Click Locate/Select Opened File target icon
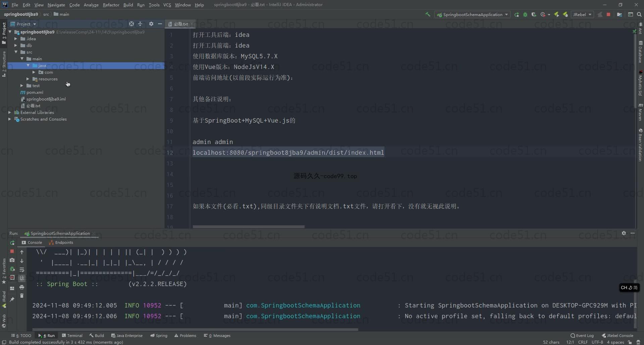This screenshot has width=644, height=345. click(131, 24)
